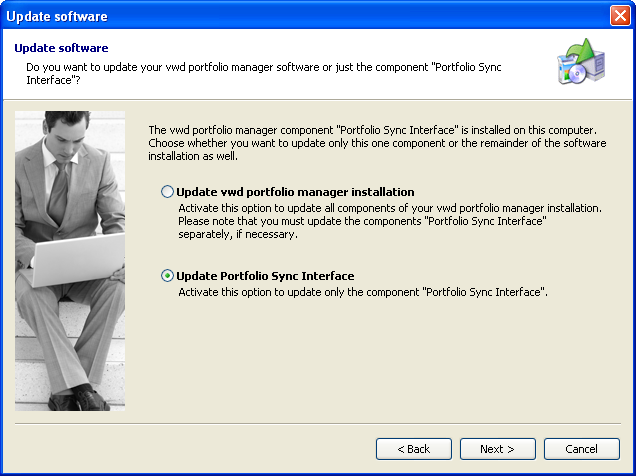Go back with the Back button
Viewport: 636px width, 476px height.
(x=413, y=449)
